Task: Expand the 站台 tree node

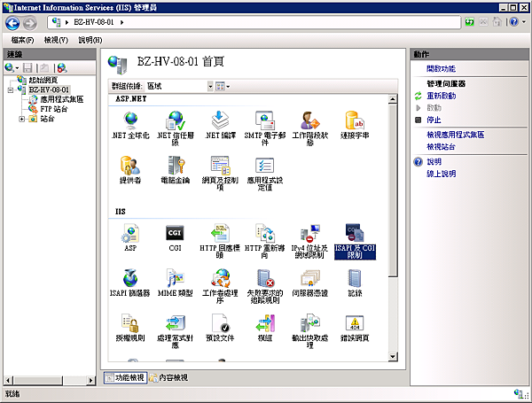Action: coord(21,119)
